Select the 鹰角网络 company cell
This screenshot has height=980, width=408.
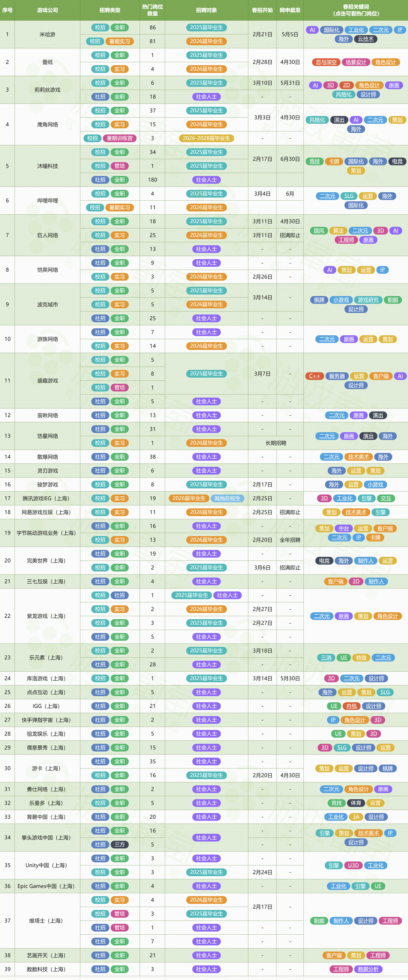tap(48, 124)
